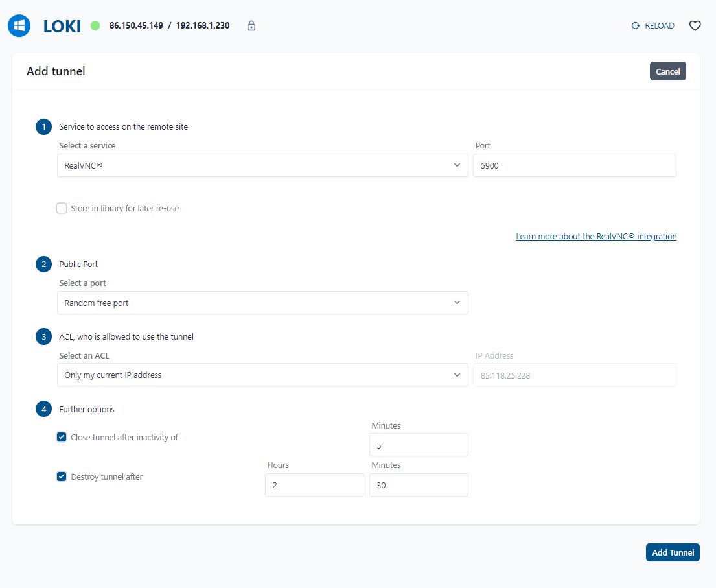Tick Store in library for later re-use
The width and height of the screenshot is (716, 588).
[62, 208]
